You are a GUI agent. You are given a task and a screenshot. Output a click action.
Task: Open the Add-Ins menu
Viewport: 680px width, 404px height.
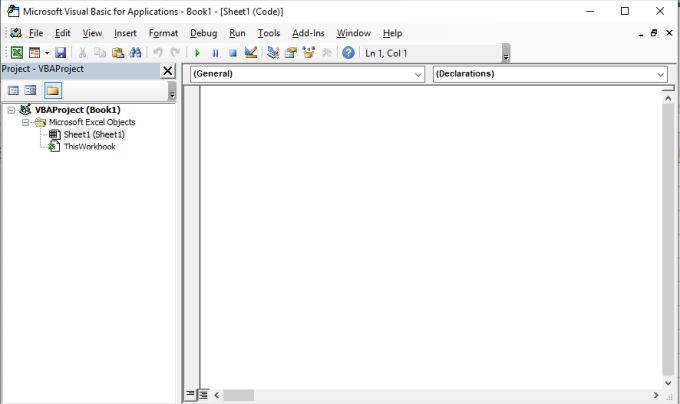pyautogui.click(x=308, y=33)
